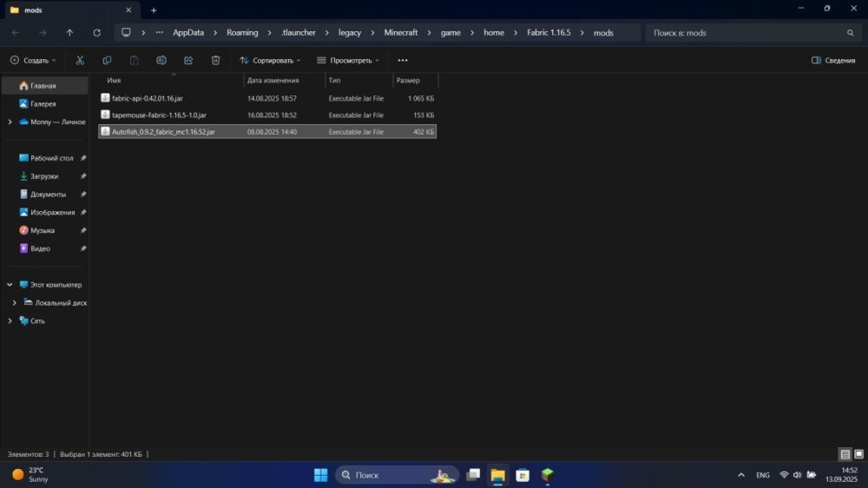The width and height of the screenshot is (868, 488).
Task: Open Microsoft Store from taskbar
Action: click(x=523, y=475)
